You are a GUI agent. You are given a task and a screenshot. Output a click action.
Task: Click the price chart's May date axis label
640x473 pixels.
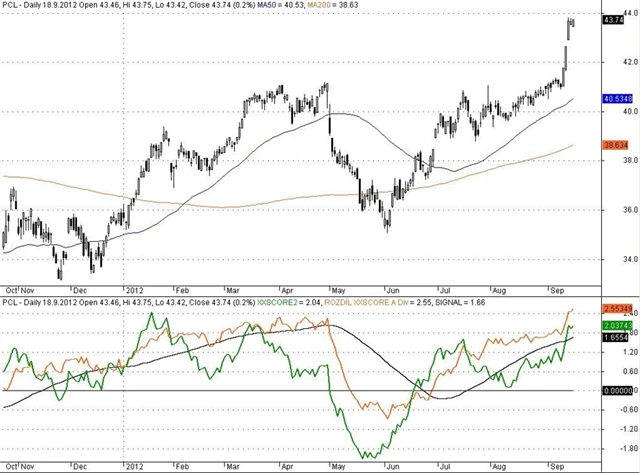coord(338,291)
